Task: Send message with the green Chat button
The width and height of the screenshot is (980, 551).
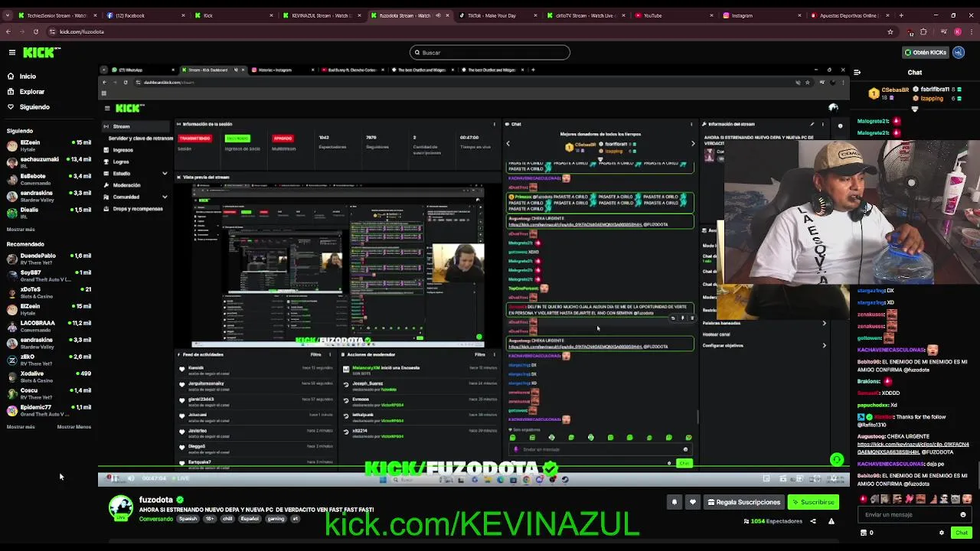Action: (x=962, y=533)
